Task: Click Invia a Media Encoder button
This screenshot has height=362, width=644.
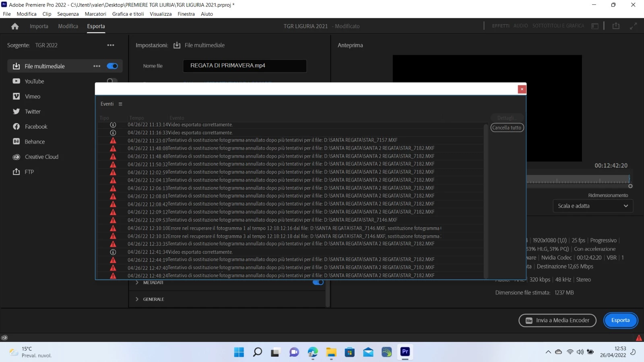Action: click(557, 320)
